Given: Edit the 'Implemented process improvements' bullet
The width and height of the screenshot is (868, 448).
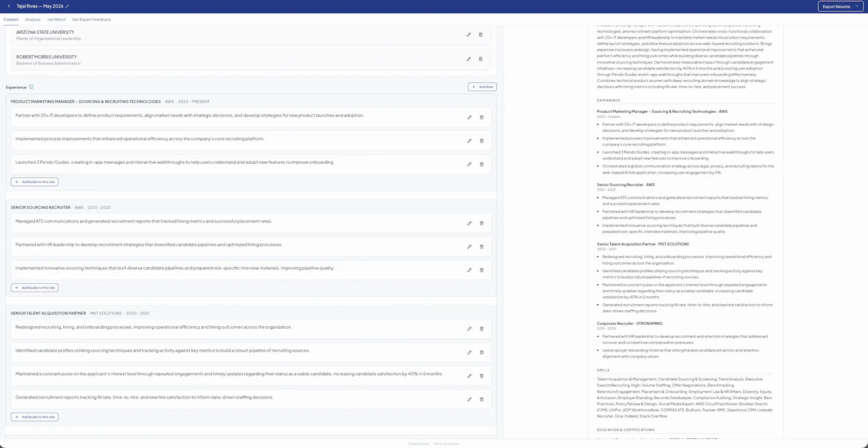Looking at the screenshot, I should coord(469,140).
